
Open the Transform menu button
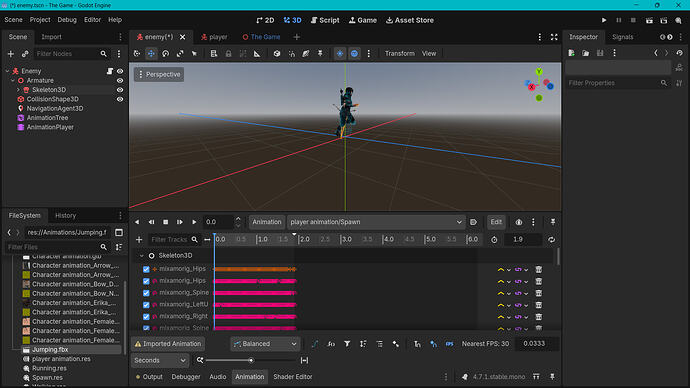coord(400,54)
